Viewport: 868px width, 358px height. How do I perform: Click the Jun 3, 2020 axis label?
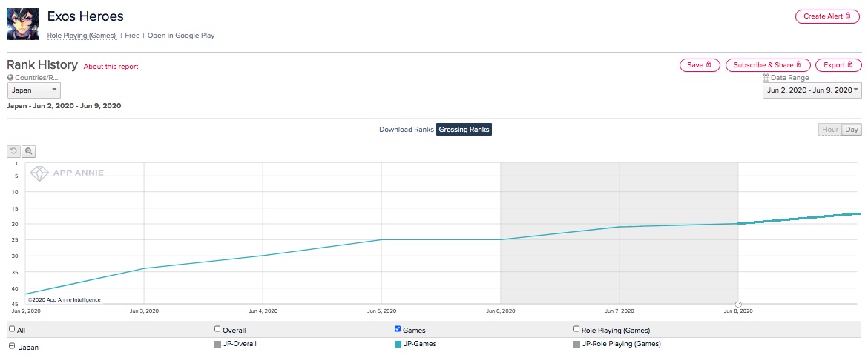(x=145, y=311)
